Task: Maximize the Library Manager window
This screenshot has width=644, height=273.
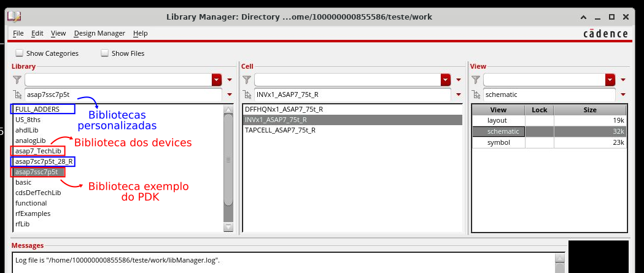Action: click(x=611, y=17)
